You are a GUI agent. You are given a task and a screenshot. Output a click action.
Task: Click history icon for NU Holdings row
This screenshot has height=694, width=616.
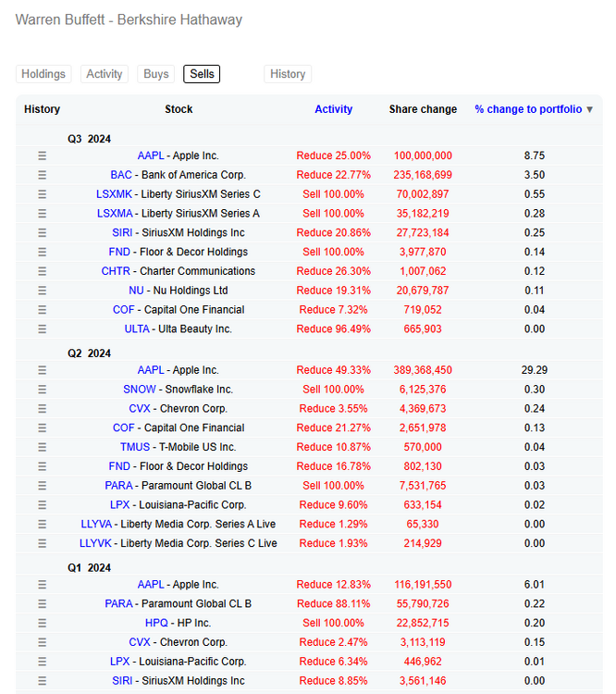[x=42, y=291]
